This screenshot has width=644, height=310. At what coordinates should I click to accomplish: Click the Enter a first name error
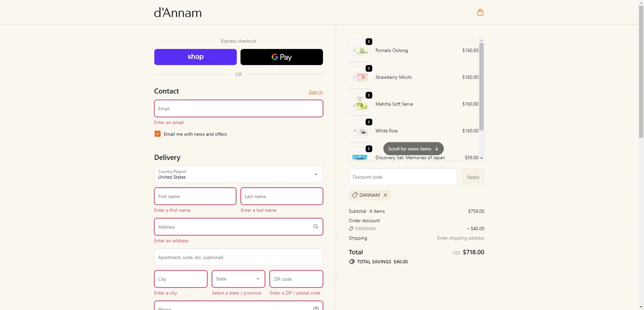pos(172,210)
